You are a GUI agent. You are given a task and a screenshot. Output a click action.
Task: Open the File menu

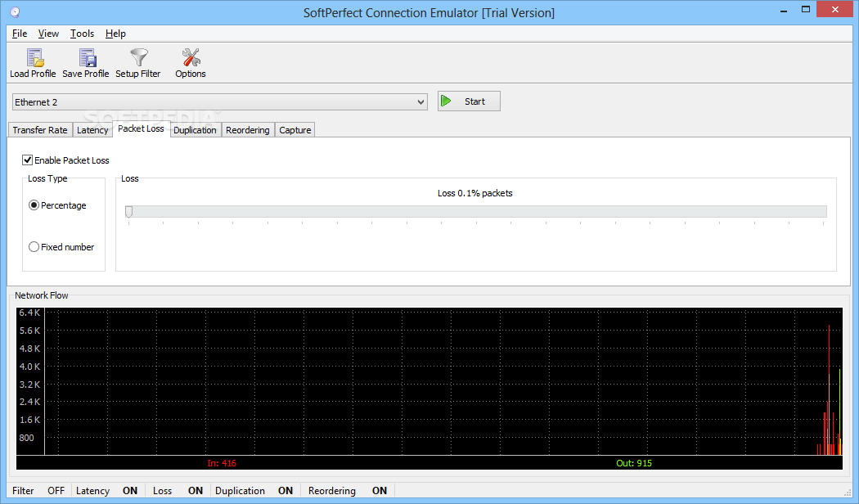[x=20, y=34]
